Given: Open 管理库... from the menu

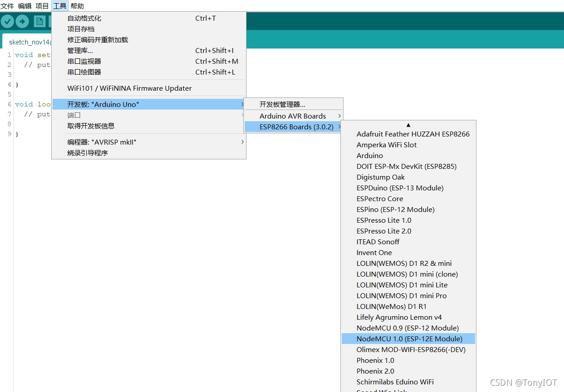Looking at the screenshot, I should [149, 51].
